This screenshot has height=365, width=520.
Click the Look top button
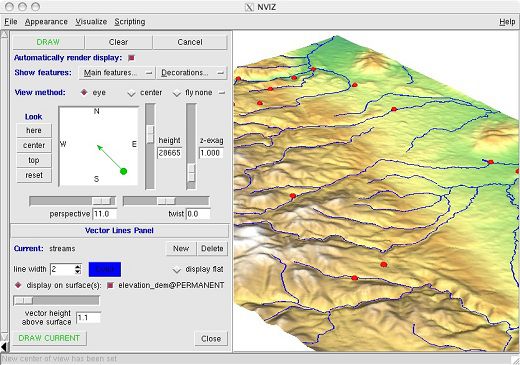[34, 160]
